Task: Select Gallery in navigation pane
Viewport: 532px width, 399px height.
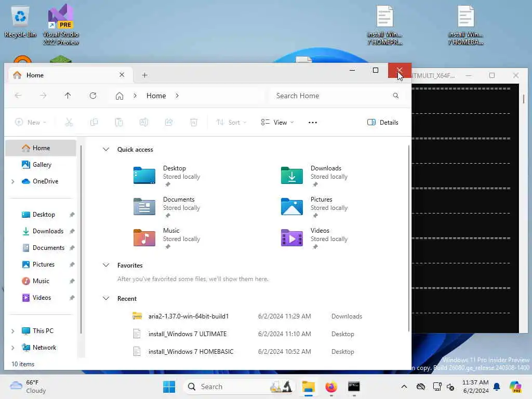Action: (41, 165)
